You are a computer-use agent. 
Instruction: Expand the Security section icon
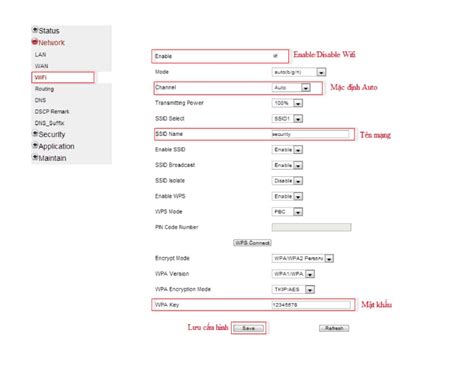[x=35, y=134]
